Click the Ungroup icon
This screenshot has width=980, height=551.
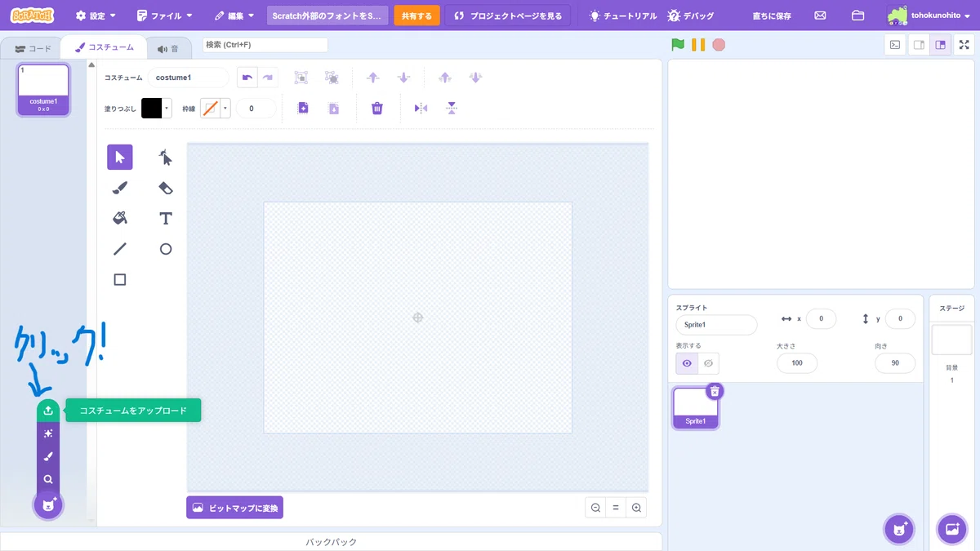pos(332,78)
